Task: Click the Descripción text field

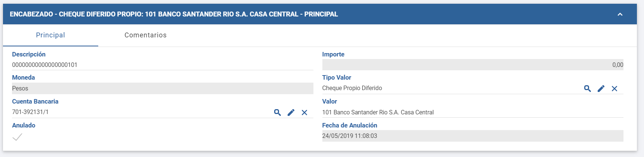Action: [162, 65]
